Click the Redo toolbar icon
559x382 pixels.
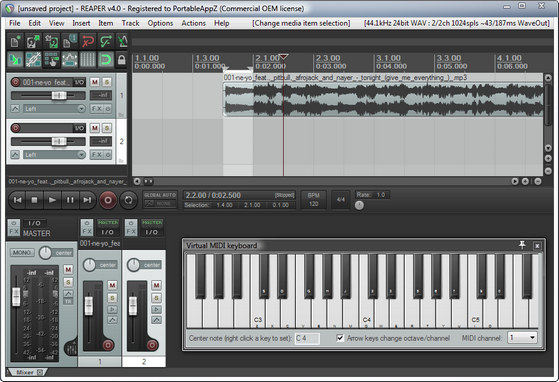pyautogui.click(x=106, y=42)
